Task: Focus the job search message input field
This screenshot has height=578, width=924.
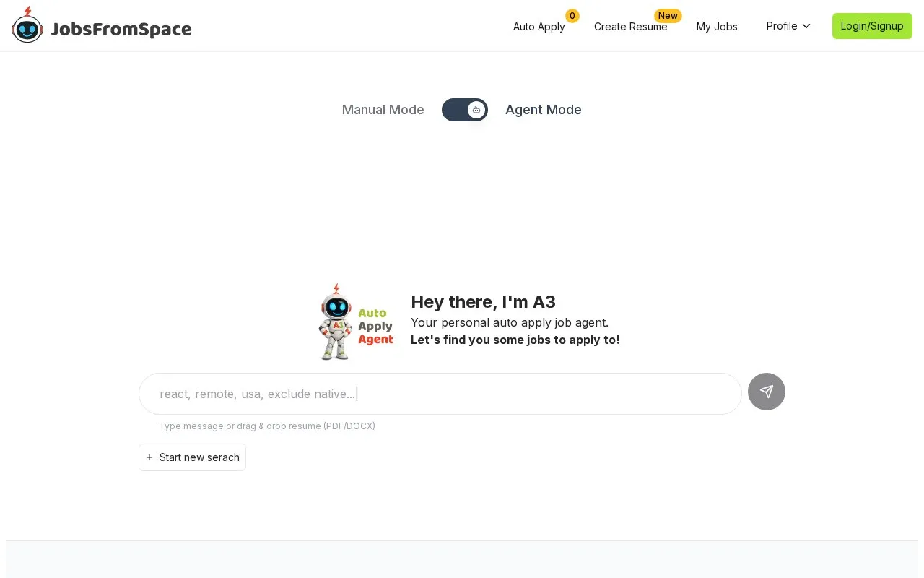Action: tap(440, 394)
